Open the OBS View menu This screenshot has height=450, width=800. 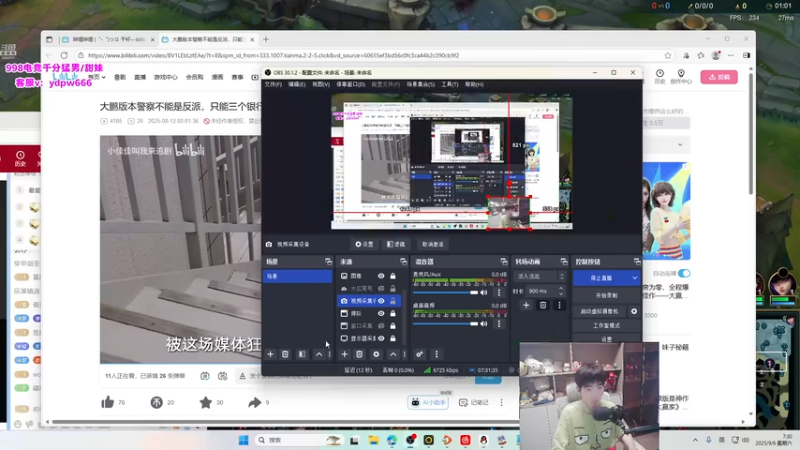coord(321,84)
